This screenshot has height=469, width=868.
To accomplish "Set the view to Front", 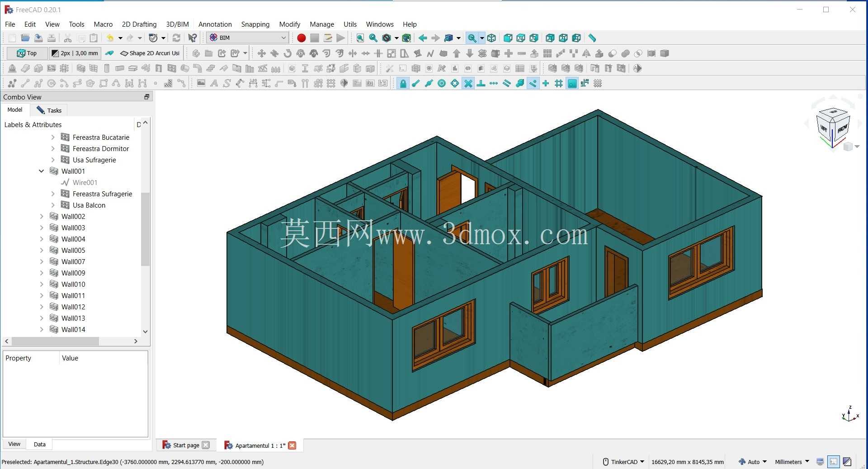I will 508,38.
